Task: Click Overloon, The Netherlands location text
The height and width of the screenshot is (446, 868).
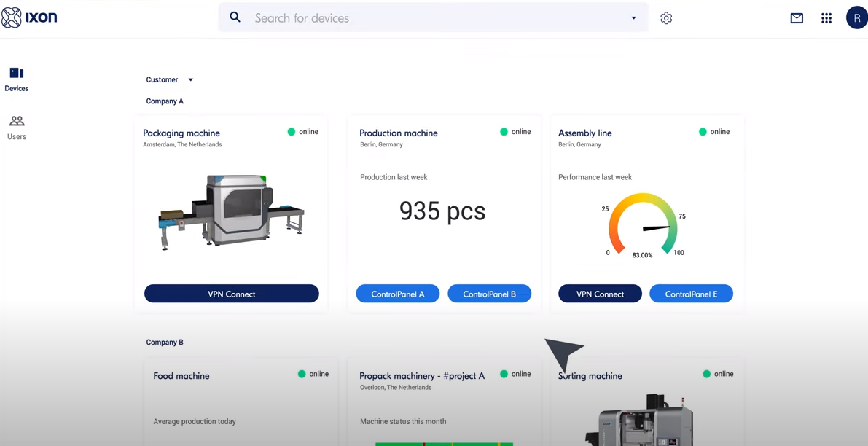Action: click(x=396, y=388)
